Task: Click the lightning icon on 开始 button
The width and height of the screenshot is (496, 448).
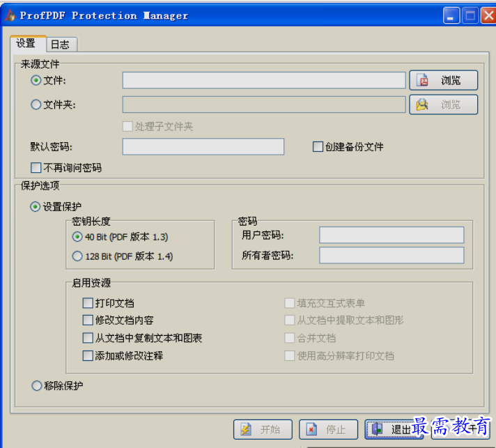Action: click(246, 429)
